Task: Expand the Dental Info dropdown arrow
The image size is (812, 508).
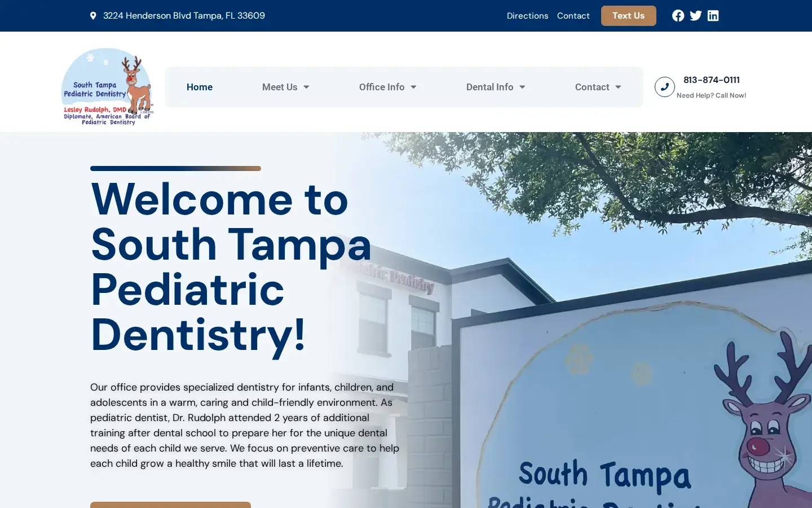Action: click(x=522, y=87)
